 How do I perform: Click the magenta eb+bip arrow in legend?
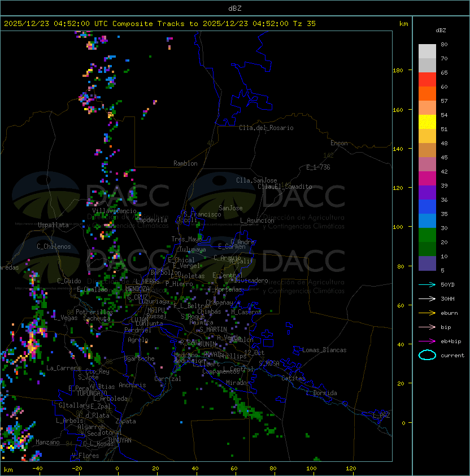(427, 341)
